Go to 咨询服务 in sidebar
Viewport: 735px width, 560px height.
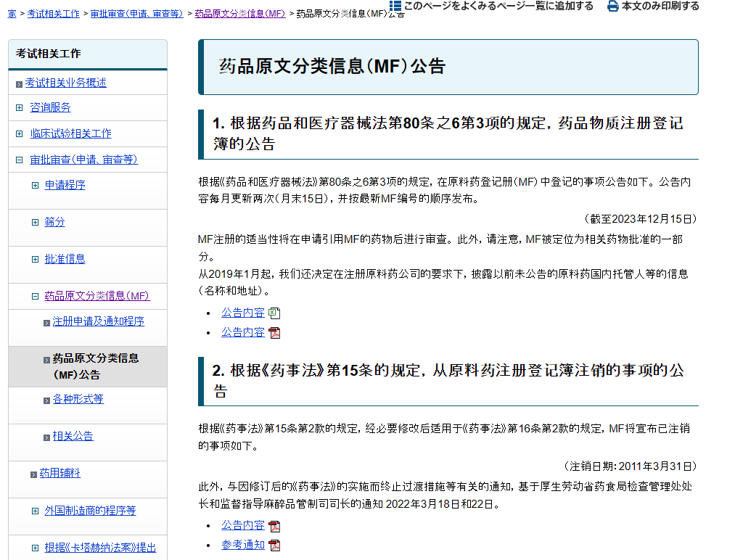coord(50,108)
